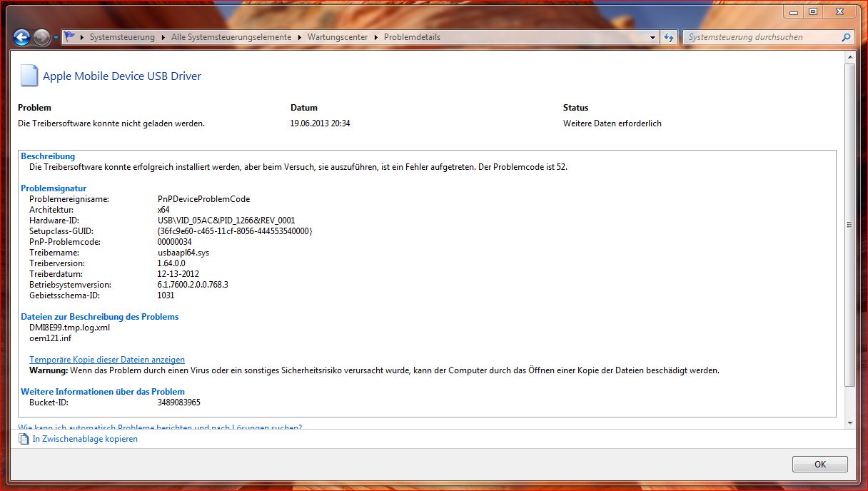Maximize the window
868x491 pixels.
coord(813,12)
